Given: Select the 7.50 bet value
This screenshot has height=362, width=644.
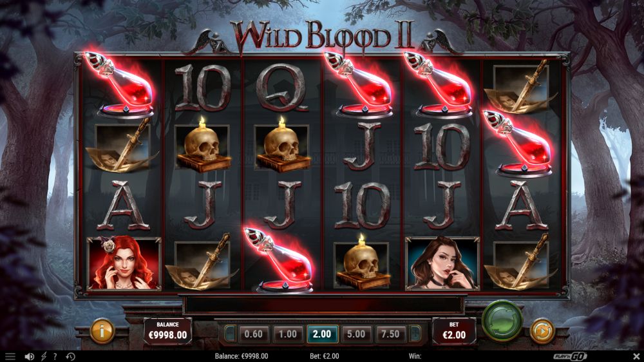Looking at the screenshot, I should pos(390,334).
